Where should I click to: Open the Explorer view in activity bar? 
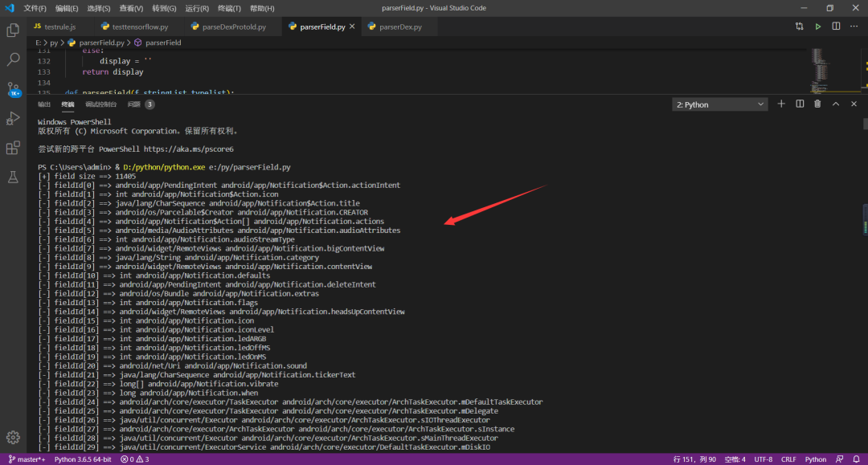13,30
